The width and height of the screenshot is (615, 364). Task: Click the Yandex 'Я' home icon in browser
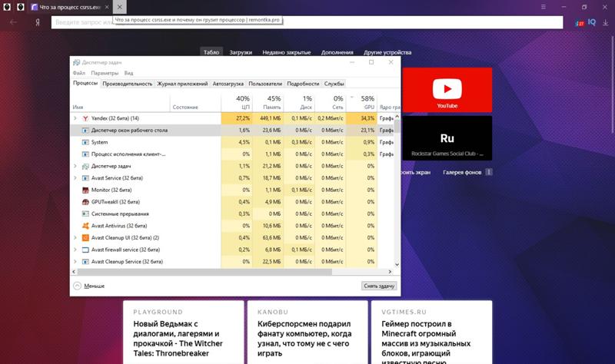(38, 22)
